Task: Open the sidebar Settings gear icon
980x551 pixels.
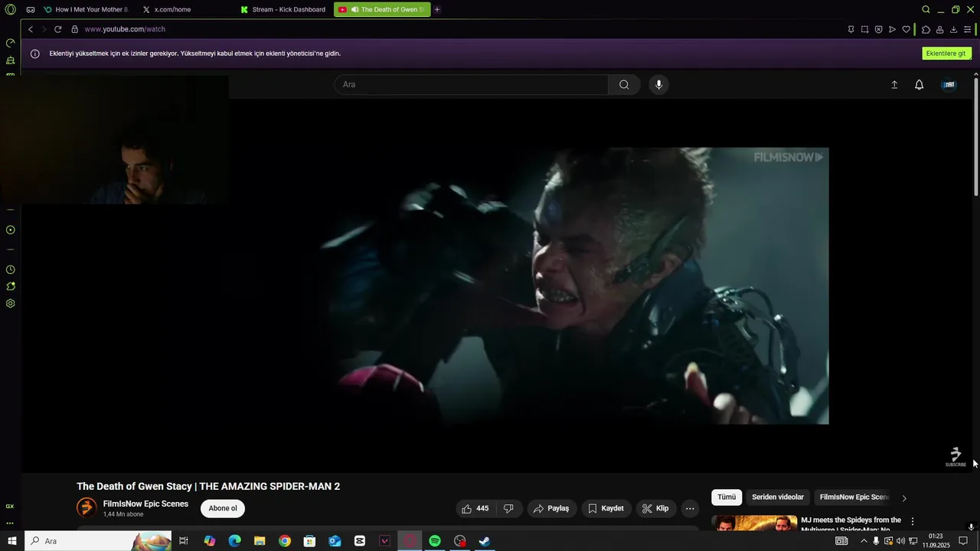Action: pyautogui.click(x=11, y=303)
